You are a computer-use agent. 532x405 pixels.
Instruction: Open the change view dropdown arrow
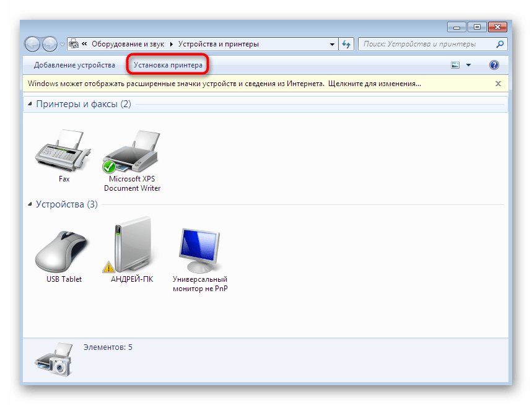click(469, 64)
